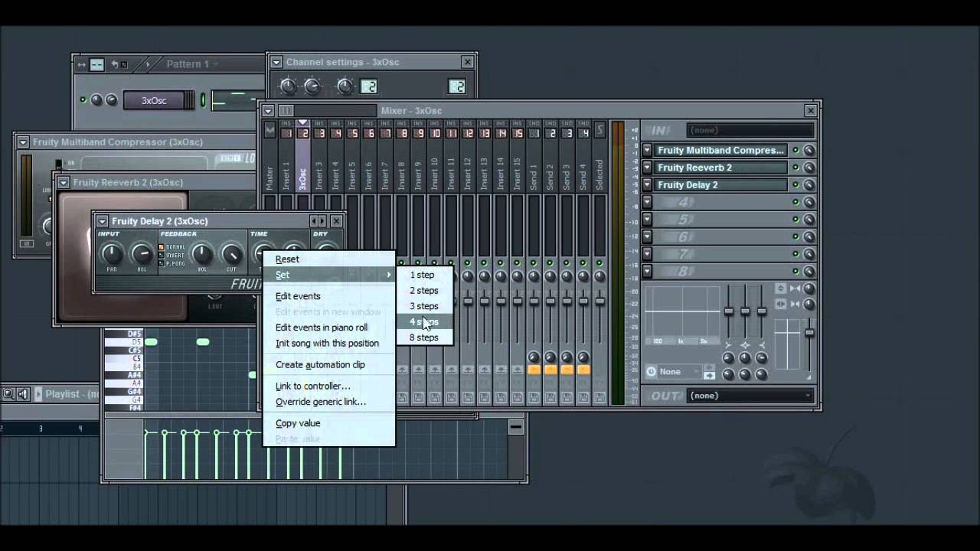Click the Insert 13 volume fader

[x=485, y=302]
